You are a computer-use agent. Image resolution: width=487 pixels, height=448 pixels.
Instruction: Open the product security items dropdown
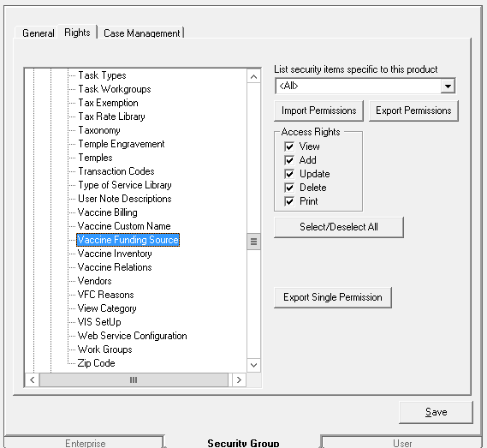[448, 87]
